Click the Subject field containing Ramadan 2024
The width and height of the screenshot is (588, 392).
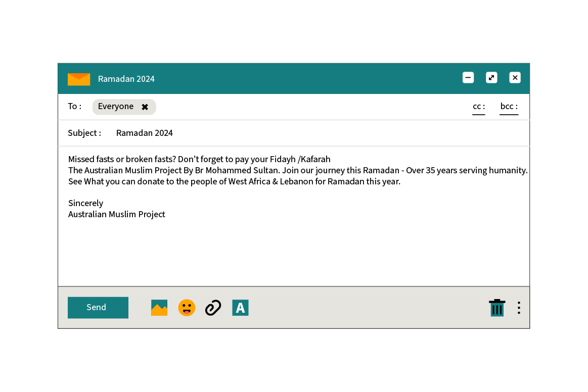tap(145, 133)
